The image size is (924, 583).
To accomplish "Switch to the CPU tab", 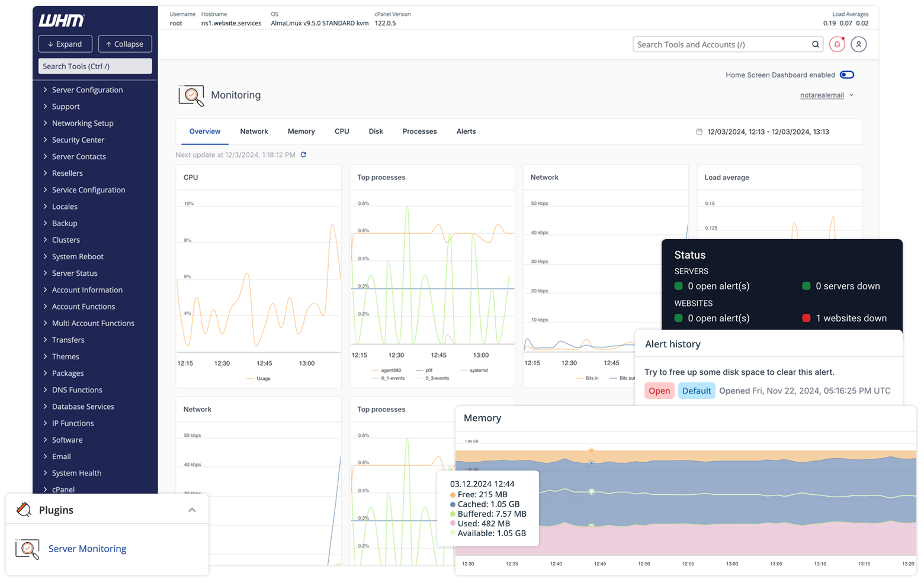I will pyautogui.click(x=342, y=131).
